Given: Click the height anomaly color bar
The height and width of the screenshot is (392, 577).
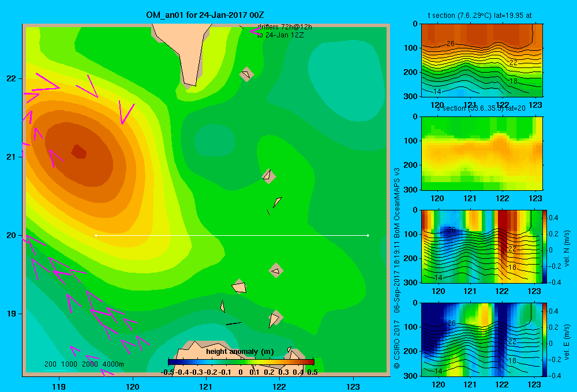Looking at the screenshot, I should 241,362.
